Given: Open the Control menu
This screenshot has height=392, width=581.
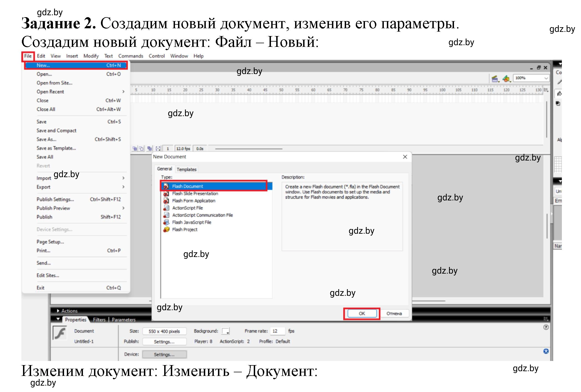Looking at the screenshot, I should (x=157, y=56).
